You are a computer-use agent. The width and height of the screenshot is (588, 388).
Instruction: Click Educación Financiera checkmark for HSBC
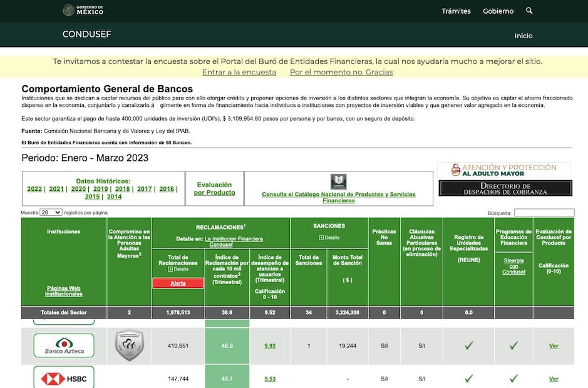[x=513, y=378]
